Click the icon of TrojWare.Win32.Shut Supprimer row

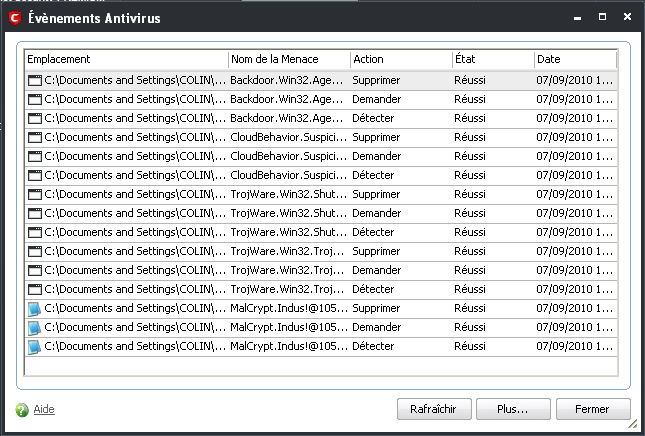35,194
